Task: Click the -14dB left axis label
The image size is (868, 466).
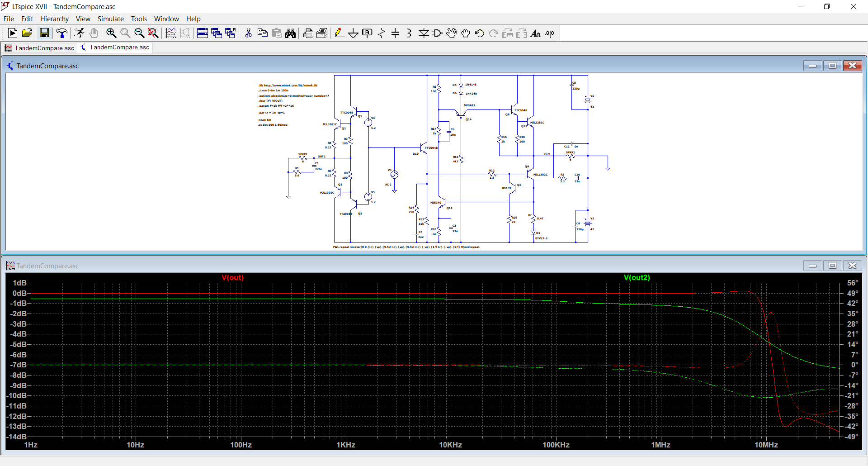Action: 16,437
